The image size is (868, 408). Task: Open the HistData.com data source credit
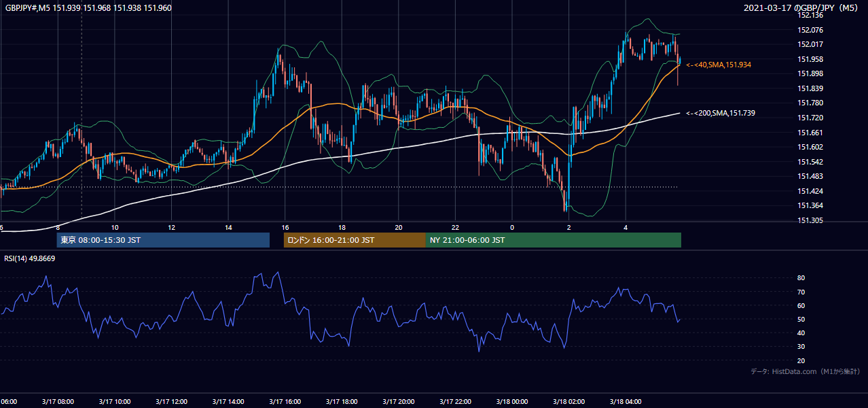[805, 371]
